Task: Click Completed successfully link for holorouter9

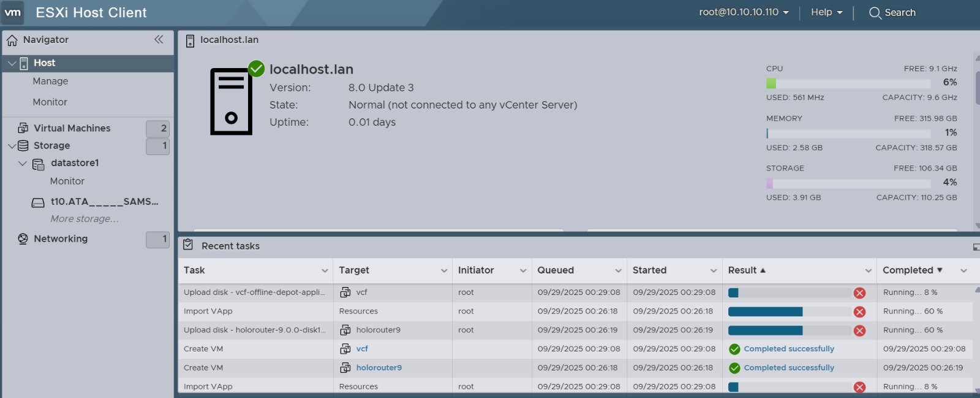Action: (789, 368)
